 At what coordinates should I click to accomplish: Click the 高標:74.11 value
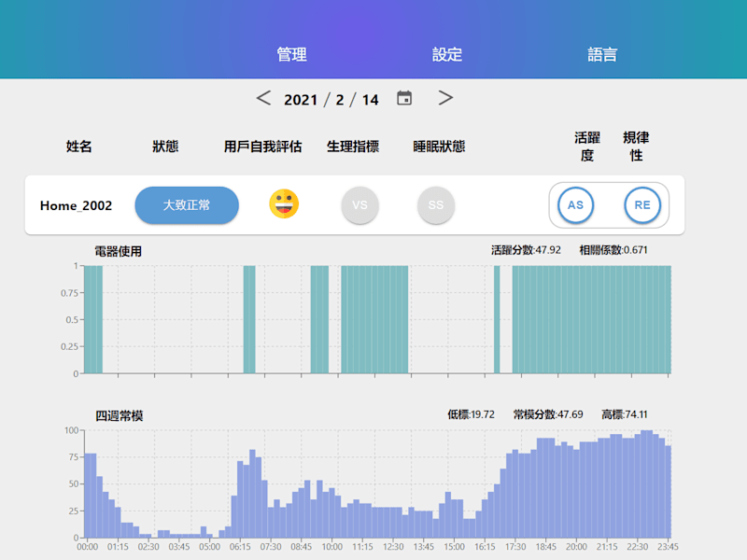pos(625,414)
